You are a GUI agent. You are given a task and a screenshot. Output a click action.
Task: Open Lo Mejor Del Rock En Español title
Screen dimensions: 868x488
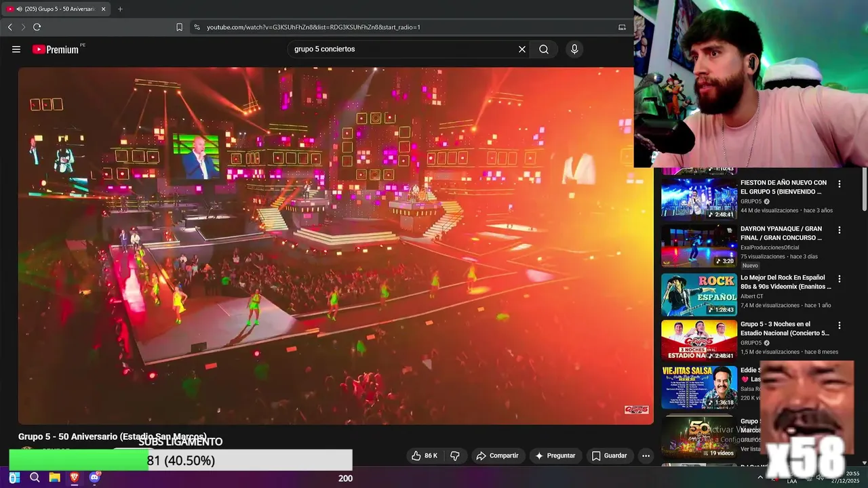[785, 282]
